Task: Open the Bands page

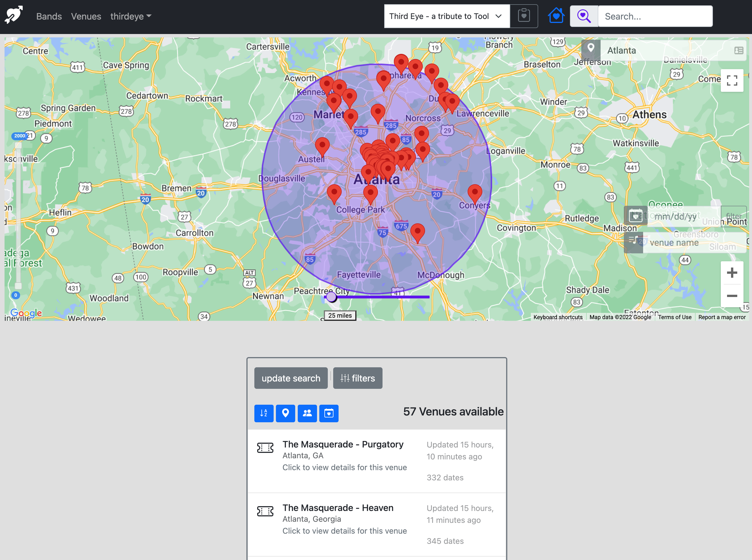Action: tap(49, 16)
